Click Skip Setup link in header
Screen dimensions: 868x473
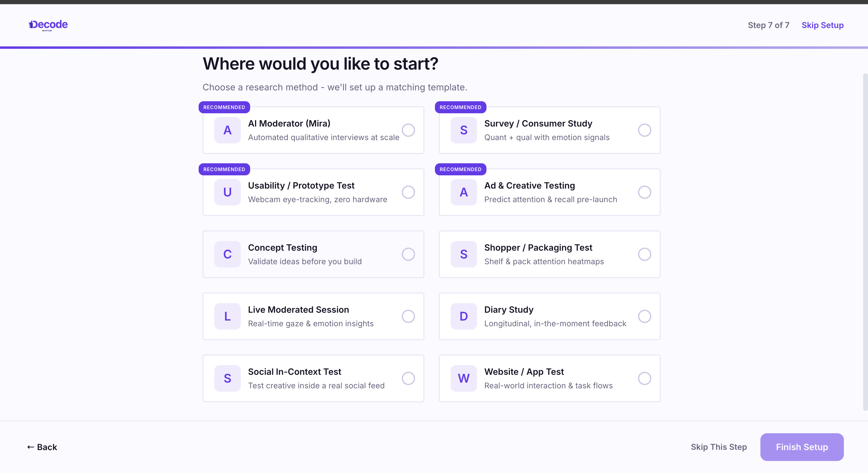[822, 25]
